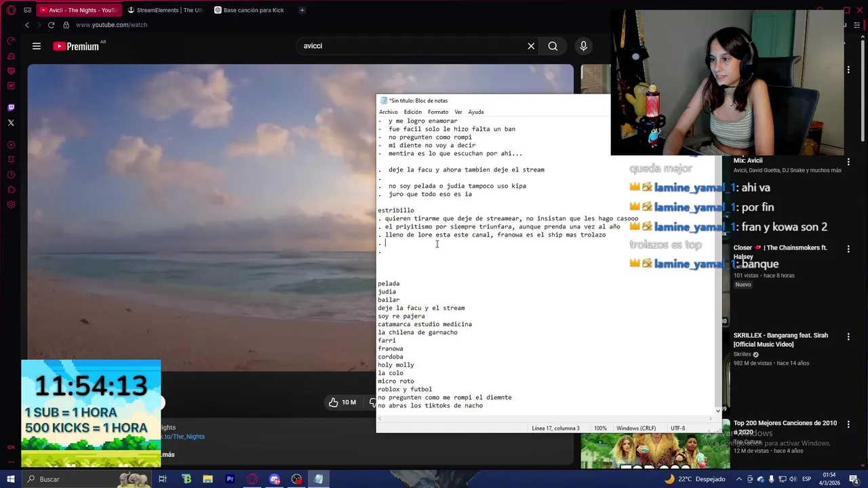Submit the YouTube search with magnifier
This screenshot has width=868, height=488.
click(x=553, y=46)
